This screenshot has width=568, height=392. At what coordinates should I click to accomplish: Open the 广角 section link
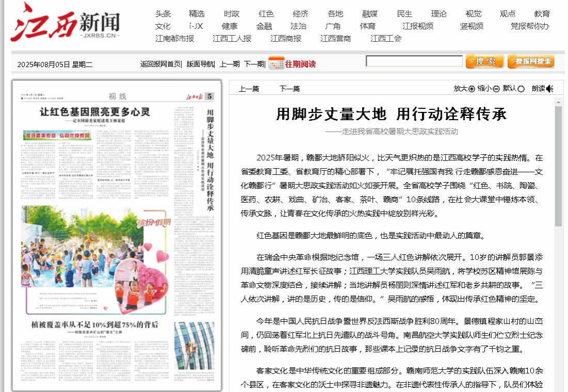tap(333, 26)
